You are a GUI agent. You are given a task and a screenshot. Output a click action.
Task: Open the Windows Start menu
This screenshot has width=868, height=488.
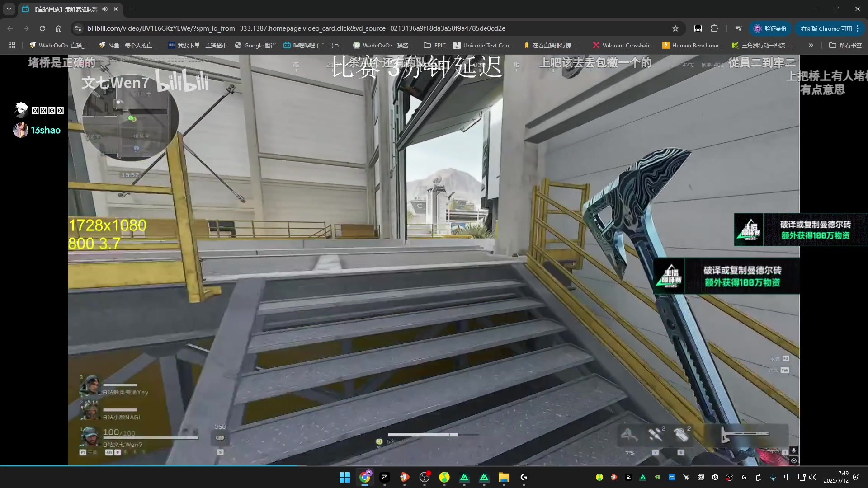point(344,477)
